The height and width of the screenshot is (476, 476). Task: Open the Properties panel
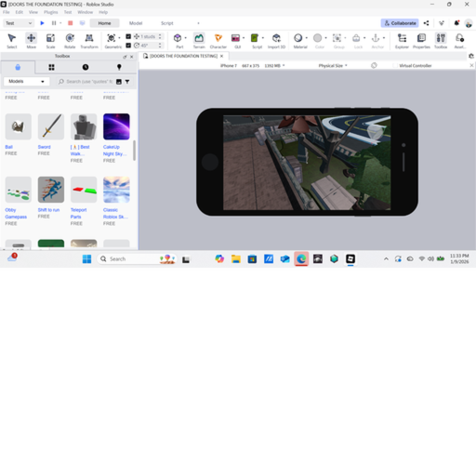click(x=421, y=41)
